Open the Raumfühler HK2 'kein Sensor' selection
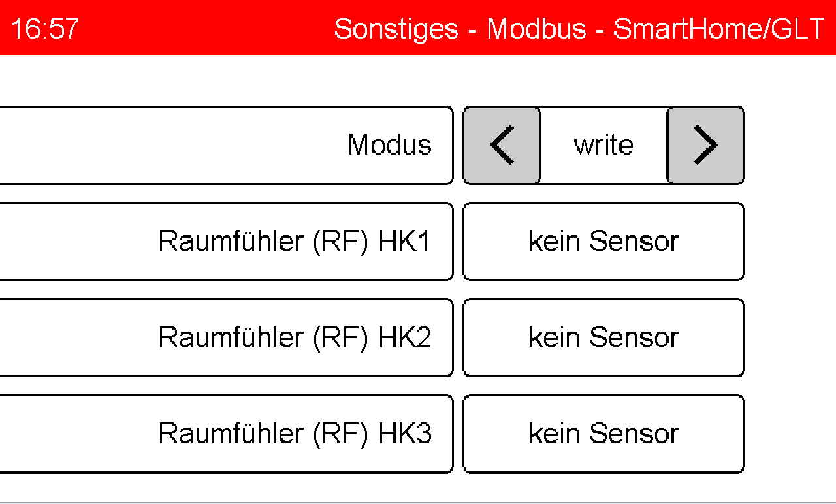Viewport: 836px width, 504px height. click(603, 338)
